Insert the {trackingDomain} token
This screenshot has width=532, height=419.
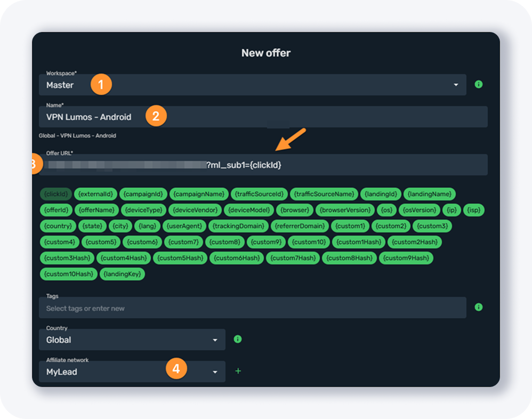click(237, 226)
